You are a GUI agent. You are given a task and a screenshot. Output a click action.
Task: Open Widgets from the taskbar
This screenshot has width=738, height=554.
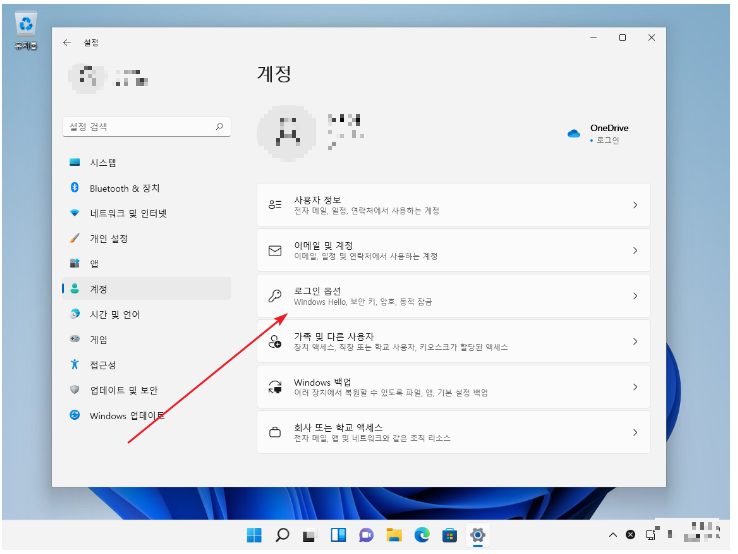point(338,535)
